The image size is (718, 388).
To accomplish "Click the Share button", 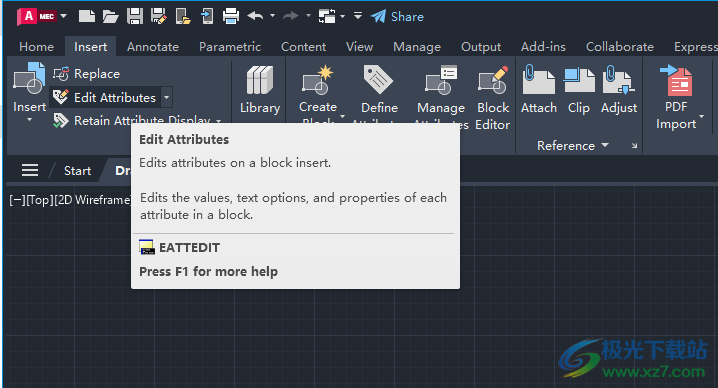I will tap(397, 17).
